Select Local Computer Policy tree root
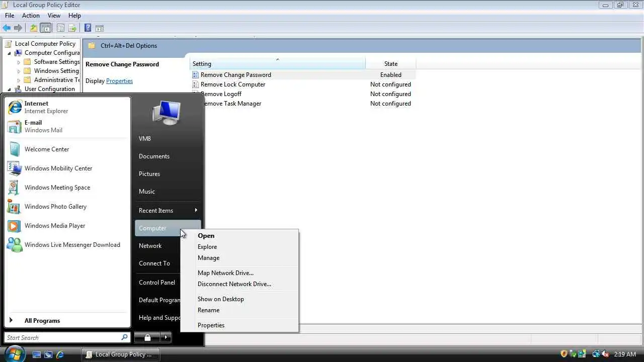 click(45, 44)
